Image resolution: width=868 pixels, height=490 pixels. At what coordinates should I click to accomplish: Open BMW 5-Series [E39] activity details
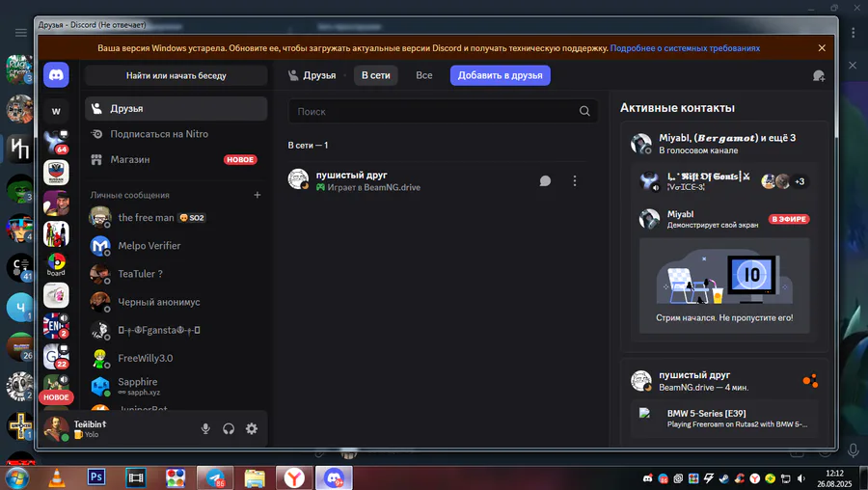pyautogui.click(x=724, y=418)
